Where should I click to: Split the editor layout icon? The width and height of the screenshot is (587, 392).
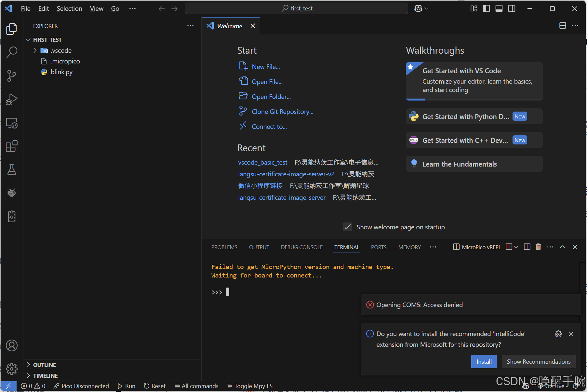(x=563, y=26)
